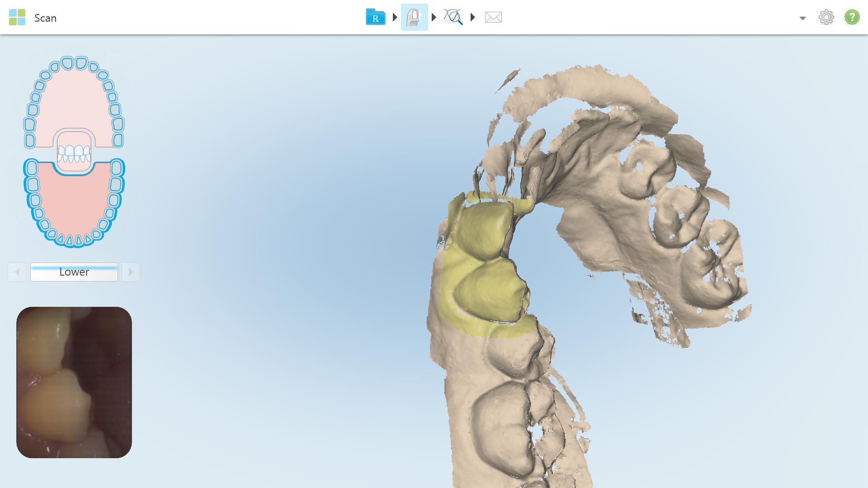Viewport: 868px width, 488px height.
Task: Select the bite teeth segment icon
Action: tap(74, 153)
